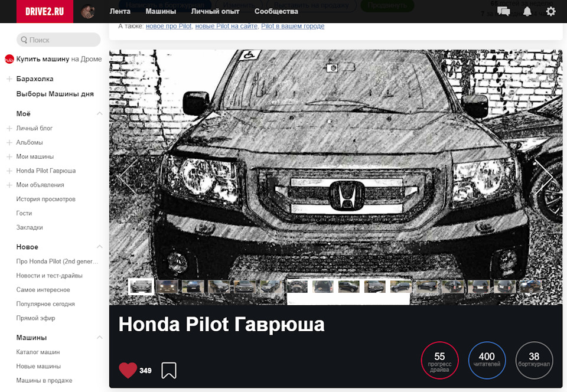Open Альбомы in sidebar
The image size is (567, 392).
(x=30, y=142)
